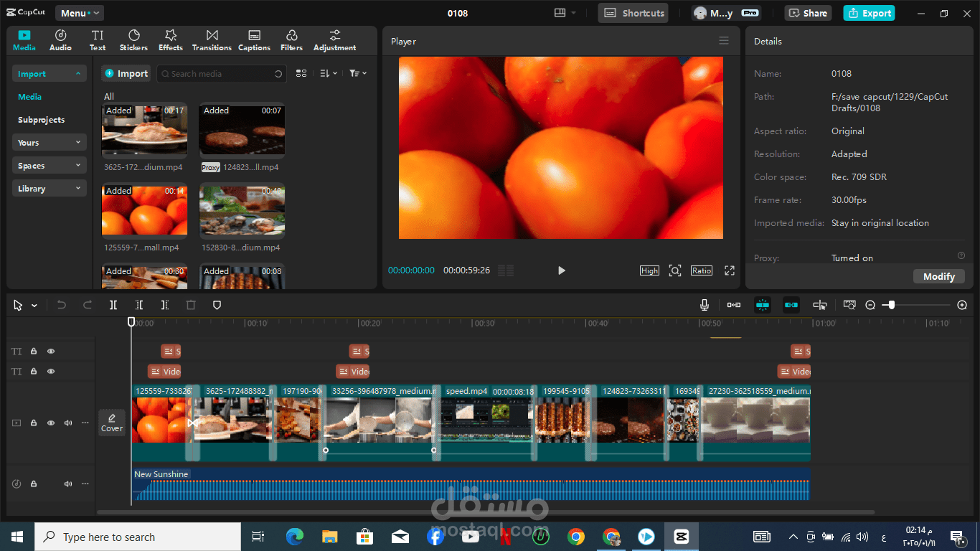Switch to the Captions tab
This screenshot has width=980, height=551.
(x=254, y=40)
